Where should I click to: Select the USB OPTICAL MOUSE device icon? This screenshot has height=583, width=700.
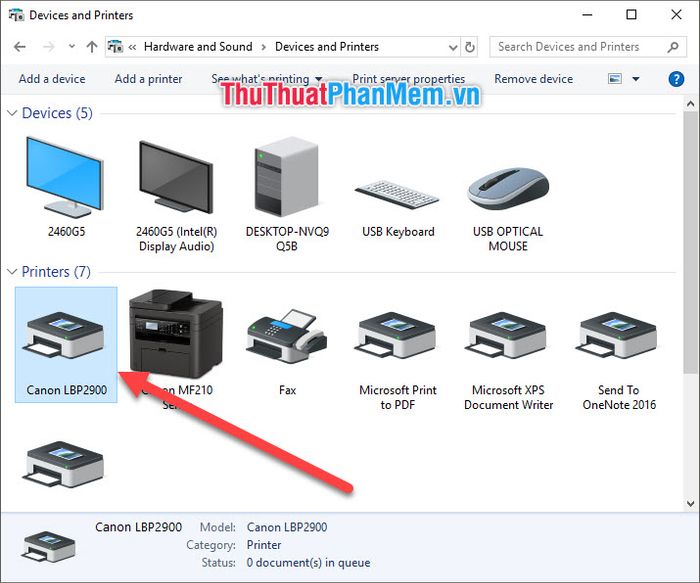pos(508,188)
